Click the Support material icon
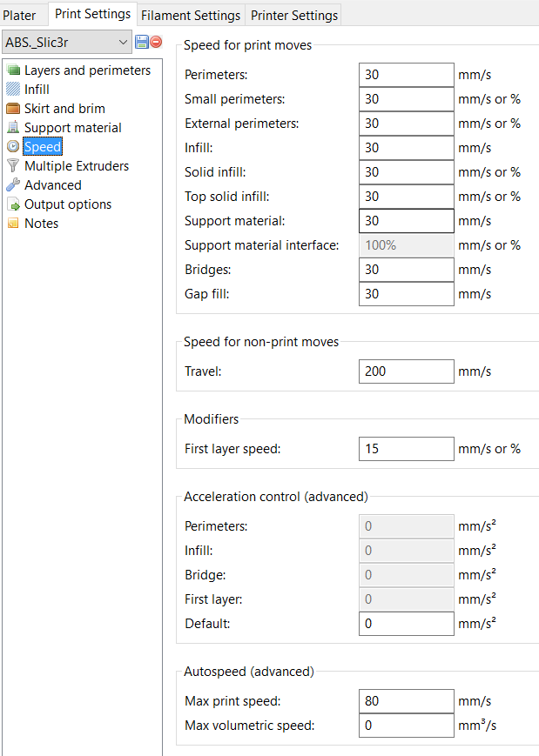The image size is (539, 756). pos(13,128)
